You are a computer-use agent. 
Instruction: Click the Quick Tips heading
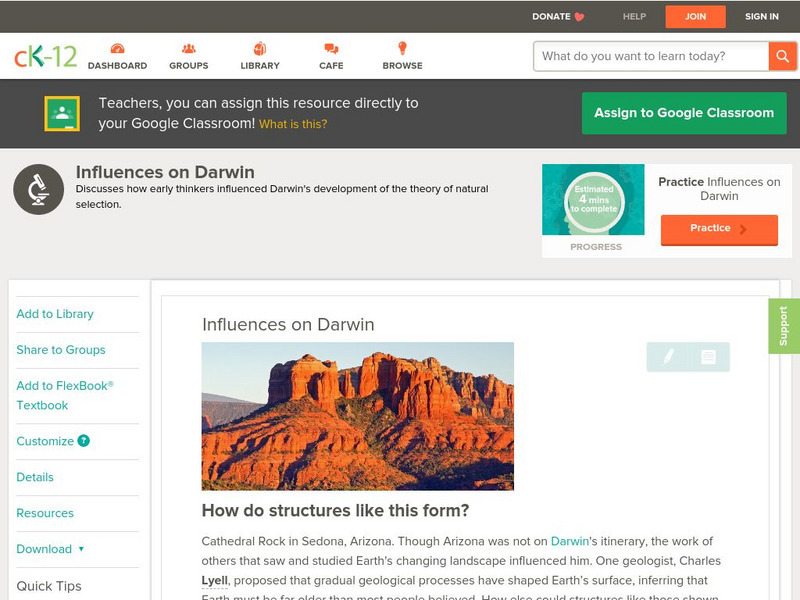[x=49, y=586]
